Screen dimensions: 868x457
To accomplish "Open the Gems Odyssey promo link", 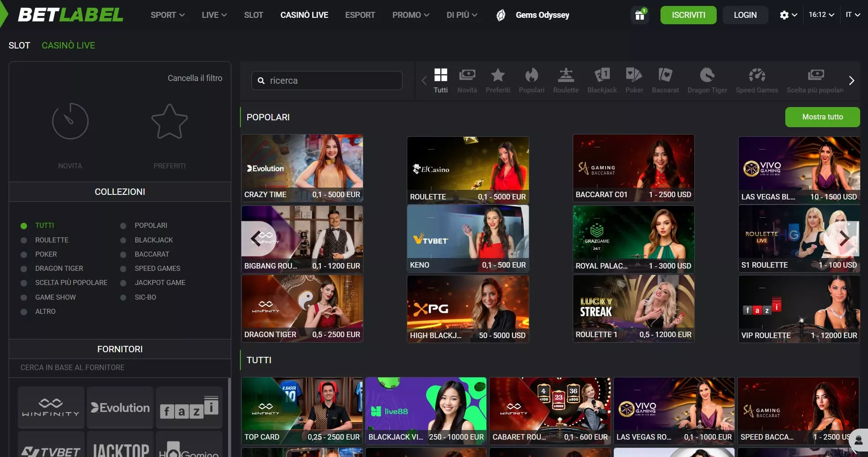I will click(x=543, y=15).
